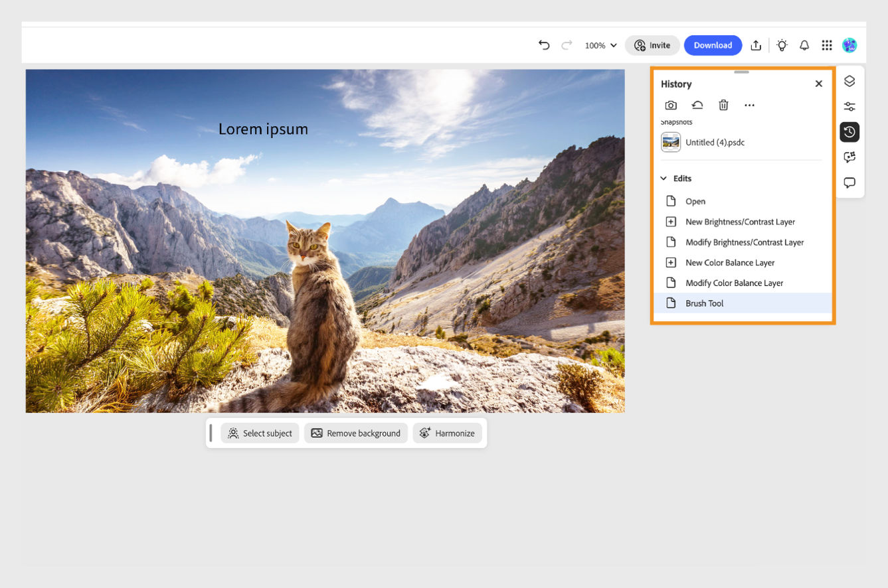Select the Untitled (4).psdc snapshot thumbnail

click(671, 142)
